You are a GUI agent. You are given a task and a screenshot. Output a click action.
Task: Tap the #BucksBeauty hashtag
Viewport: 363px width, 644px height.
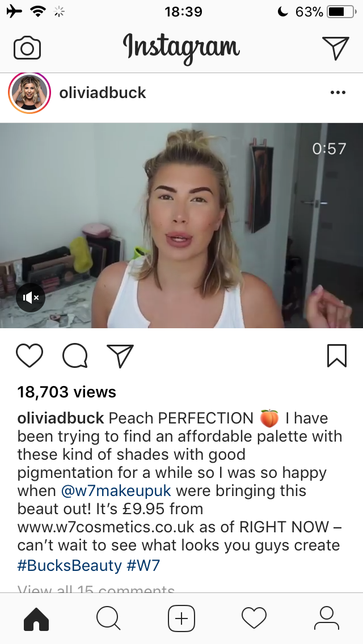[69, 566]
